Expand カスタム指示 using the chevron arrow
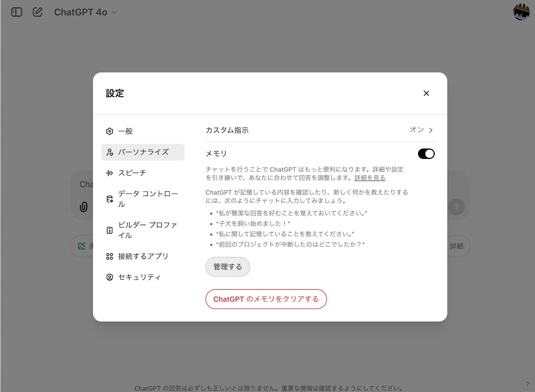The image size is (535, 392). tap(431, 130)
